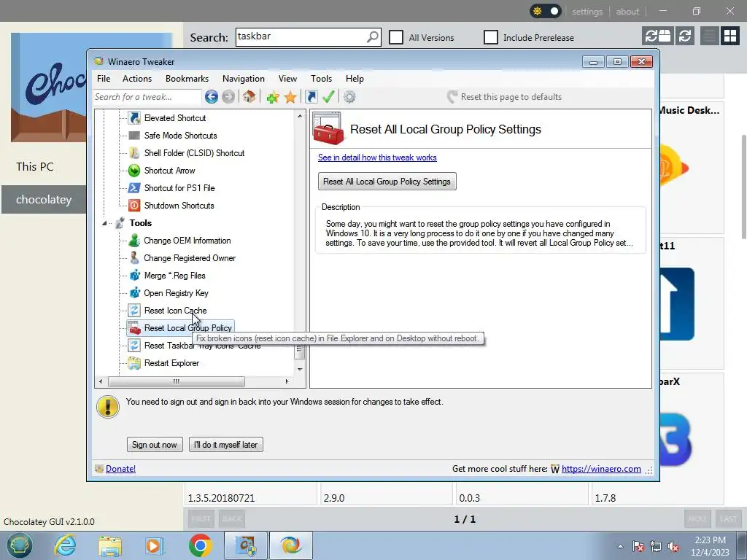Select Open Registry Key tool

point(176,293)
